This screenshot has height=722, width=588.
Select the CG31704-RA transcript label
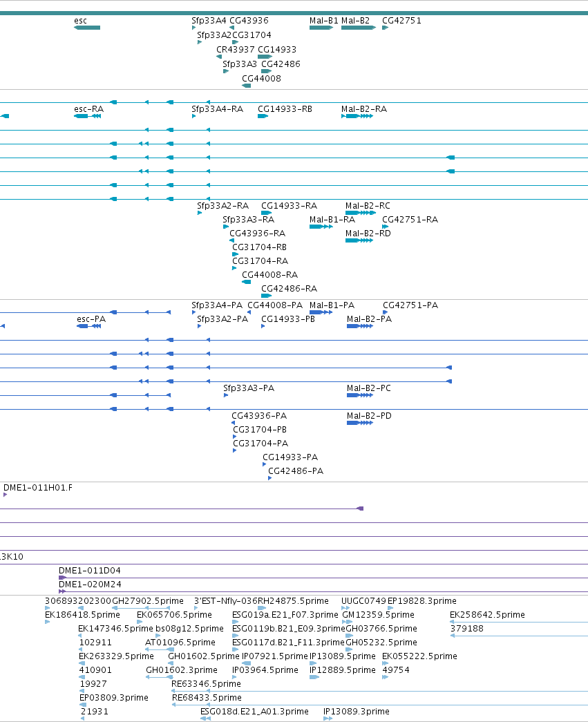(x=260, y=260)
